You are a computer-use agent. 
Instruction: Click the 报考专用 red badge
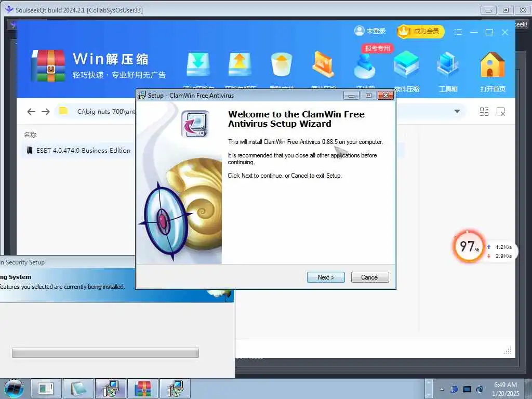click(377, 48)
